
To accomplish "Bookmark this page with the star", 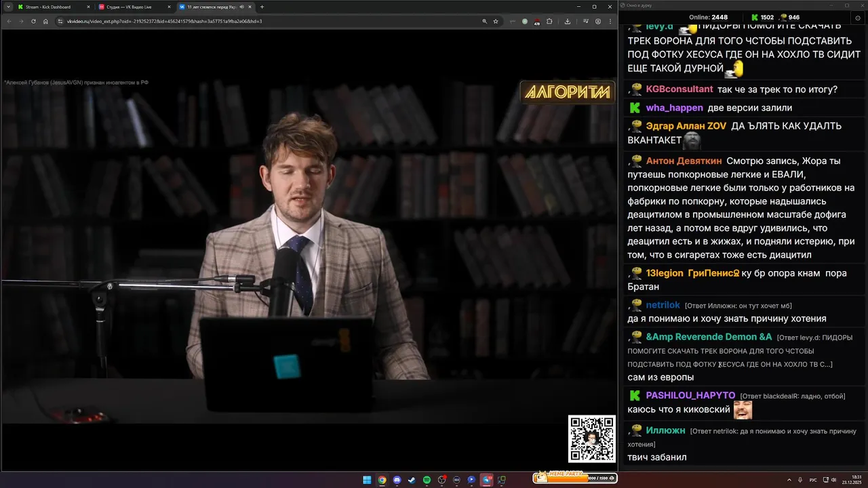I will [x=496, y=21].
